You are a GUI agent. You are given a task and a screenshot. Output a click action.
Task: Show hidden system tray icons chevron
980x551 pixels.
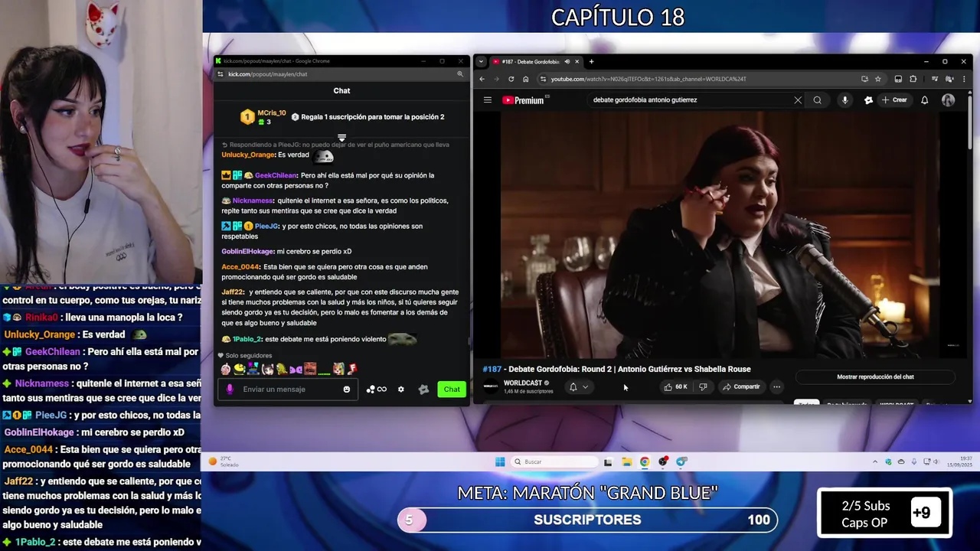pyautogui.click(x=875, y=461)
